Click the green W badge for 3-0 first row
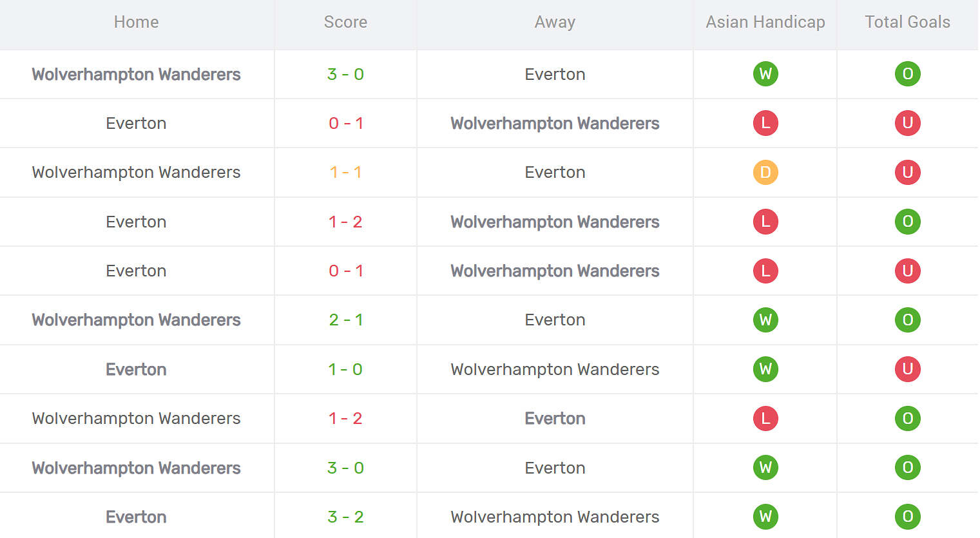The height and width of the screenshot is (538, 980). (x=765, y=74)
